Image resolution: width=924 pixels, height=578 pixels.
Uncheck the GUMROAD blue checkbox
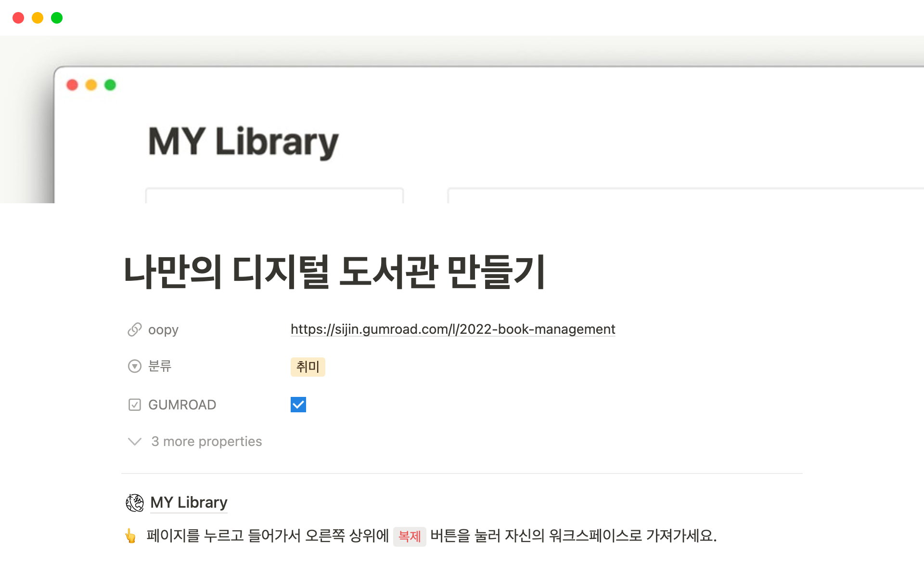coord(298,405)
